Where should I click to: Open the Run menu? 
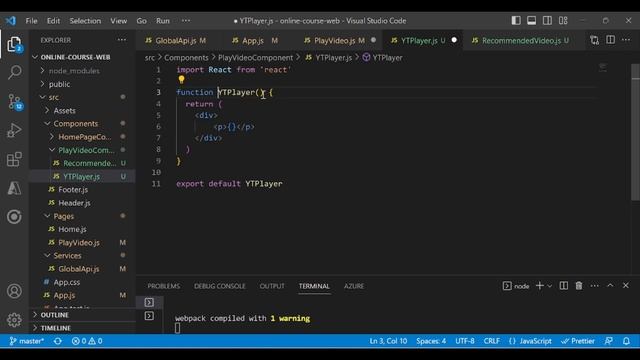(162, 21)
